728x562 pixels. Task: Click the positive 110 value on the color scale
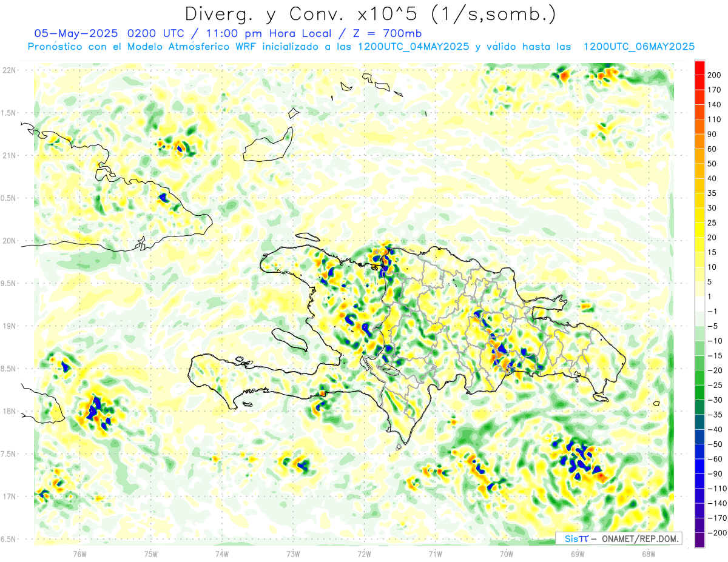pyautogui.click(x=713, y=119)
